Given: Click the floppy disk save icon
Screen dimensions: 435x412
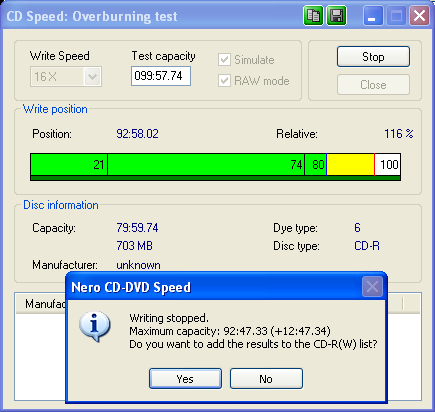Looking at the screenshot, I should (x=336, y=16).
